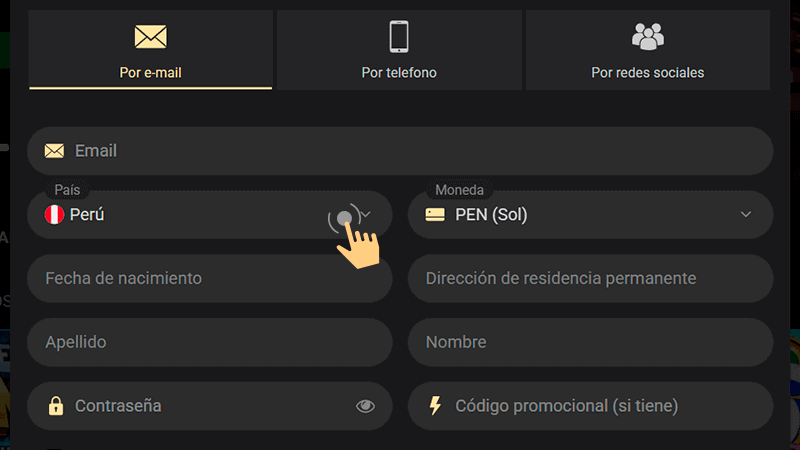Focus the Nombre input field

(x=590, y=342)
